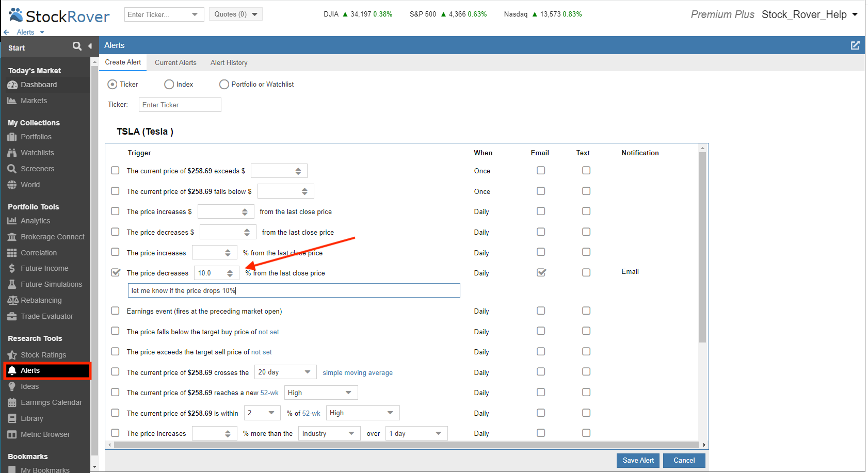Screen dimensions: 868x473
Task: Click the not set target sell price link
Action: [x=262, y=352]
